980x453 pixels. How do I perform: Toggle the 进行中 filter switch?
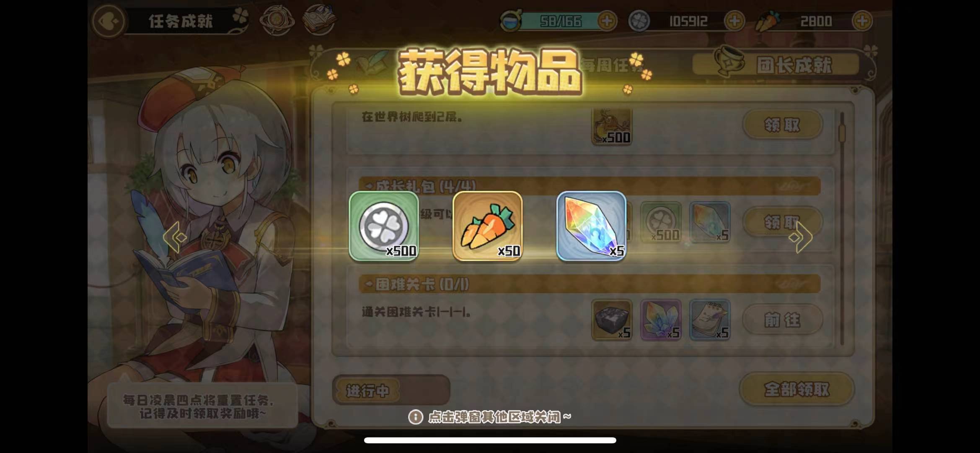click(391, 390)
